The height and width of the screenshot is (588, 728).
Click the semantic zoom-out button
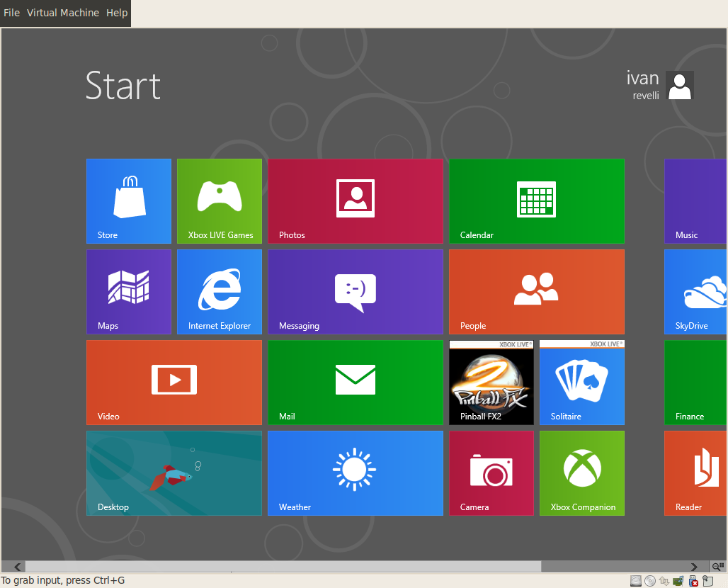pyautogui.click(x=718, y=566)
